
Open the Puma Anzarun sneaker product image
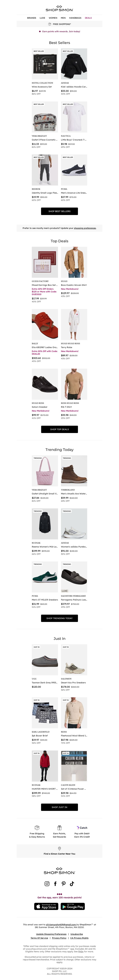[74, 170]
